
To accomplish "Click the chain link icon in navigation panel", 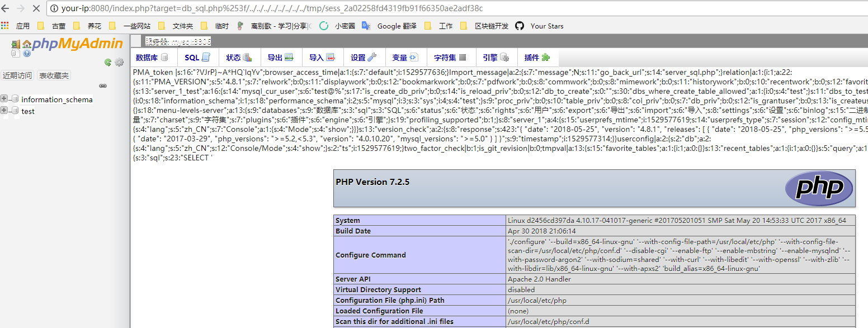I will pos(103,86).
